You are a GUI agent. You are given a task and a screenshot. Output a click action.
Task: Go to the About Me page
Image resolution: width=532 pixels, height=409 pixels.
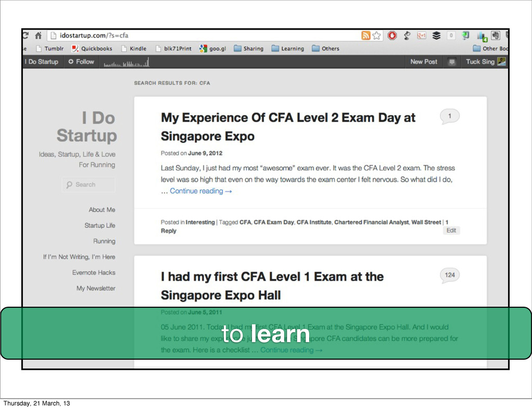(x=102, y=210)
